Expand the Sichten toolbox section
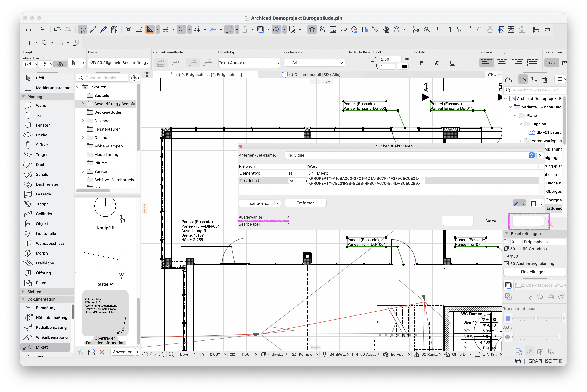The width and height of the screenshot is (587, 392). pyautogui.click(x=23, y=292)
